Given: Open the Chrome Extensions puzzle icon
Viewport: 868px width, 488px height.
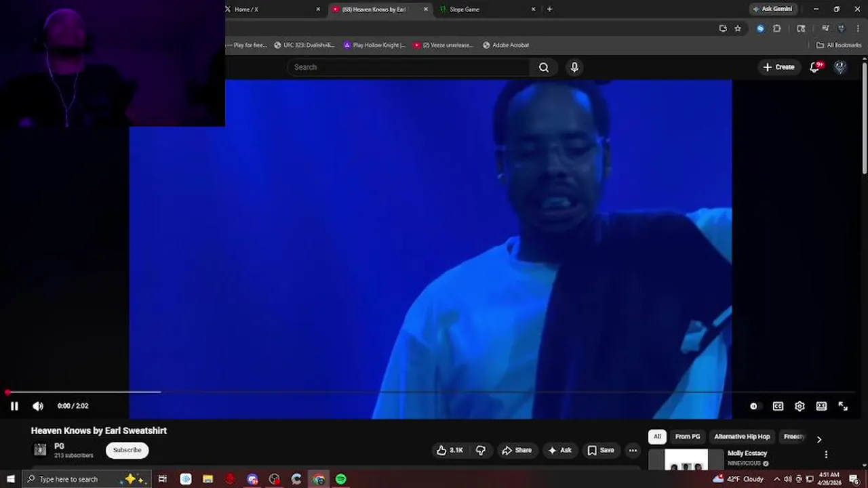Looking at the screenshot, I should point(777,28).
